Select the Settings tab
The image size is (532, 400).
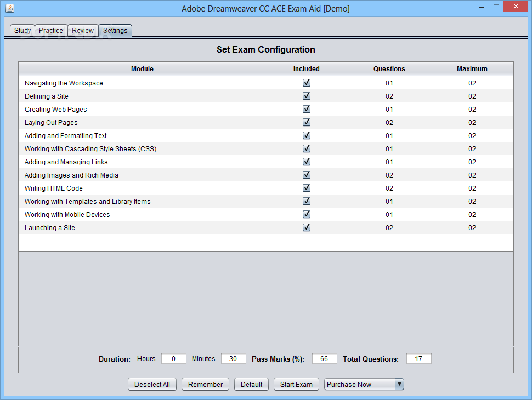tap(115, 31)
